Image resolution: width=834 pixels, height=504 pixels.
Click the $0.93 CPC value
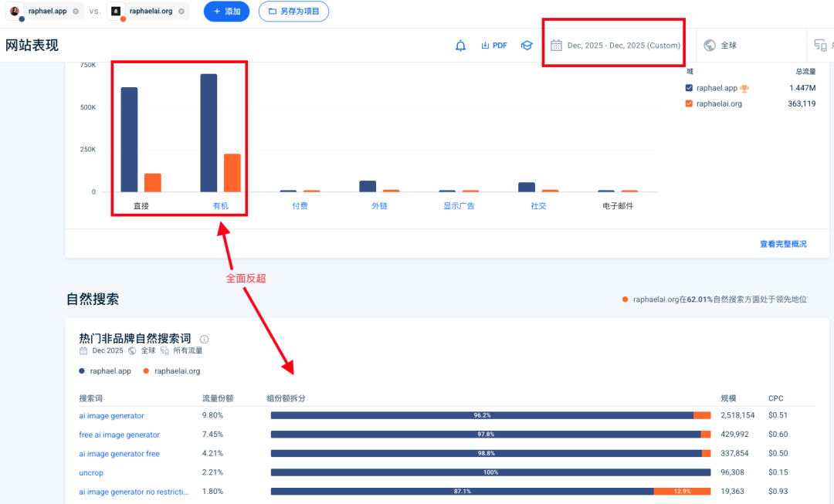(x=778, y=491)
